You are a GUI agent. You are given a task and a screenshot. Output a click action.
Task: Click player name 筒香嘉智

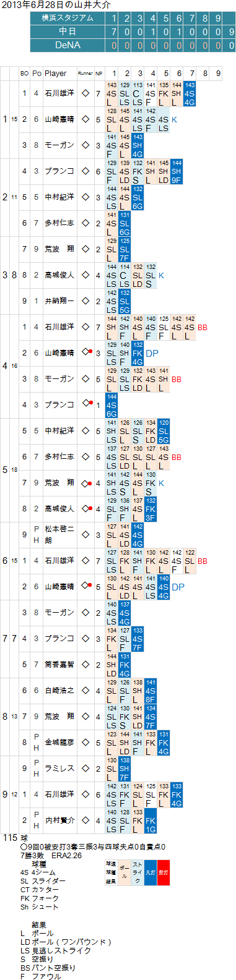(59, 665)
